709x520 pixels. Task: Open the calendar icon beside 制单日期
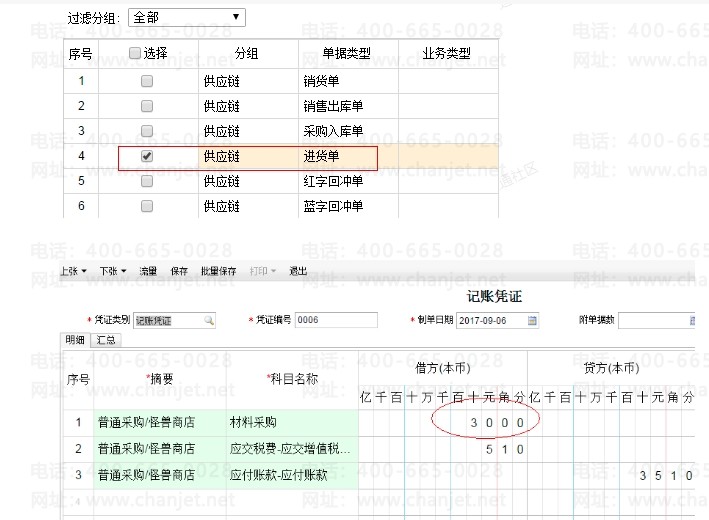[532, 321]
